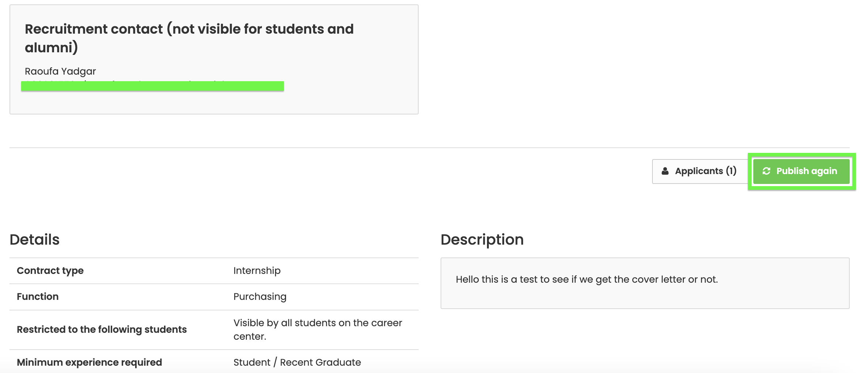The height and width of the screenshot is (373, 868).
Task: Click the Publish again button
Action: pos(801,171)
